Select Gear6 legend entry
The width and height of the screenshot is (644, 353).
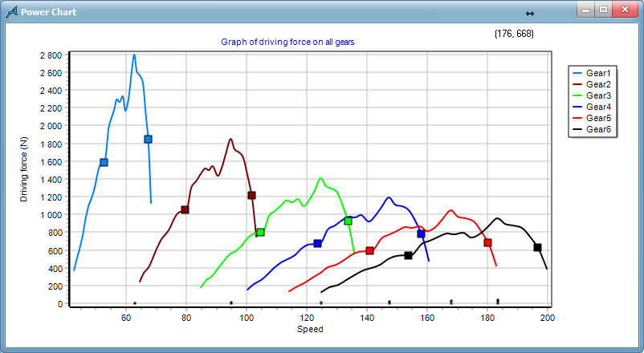pos(592,129)
